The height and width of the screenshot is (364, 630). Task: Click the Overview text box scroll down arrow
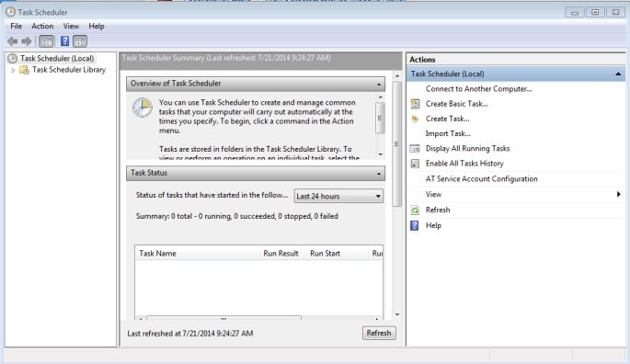point(380,154)
